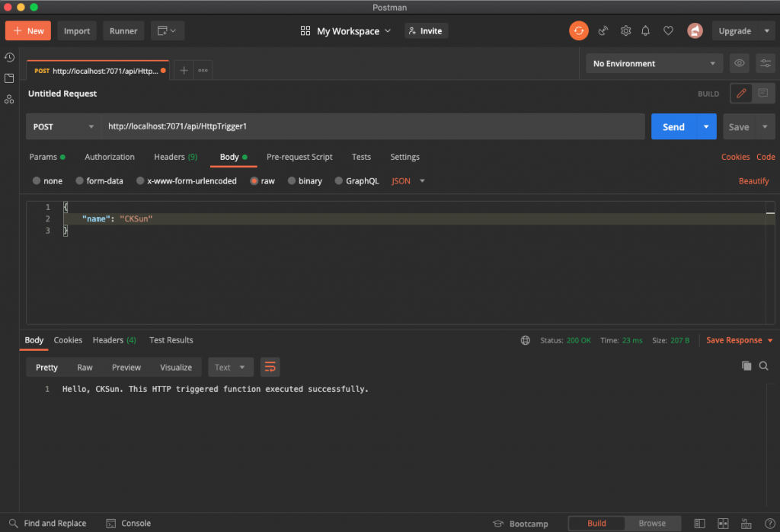Click the request body editor scrollbar
Image resolution: width=780 pixels, height=532 pixels.
pos(770,263)
